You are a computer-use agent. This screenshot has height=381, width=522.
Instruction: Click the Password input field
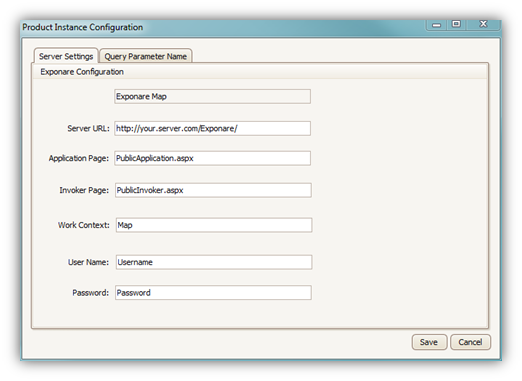click(x=213, y=293)
